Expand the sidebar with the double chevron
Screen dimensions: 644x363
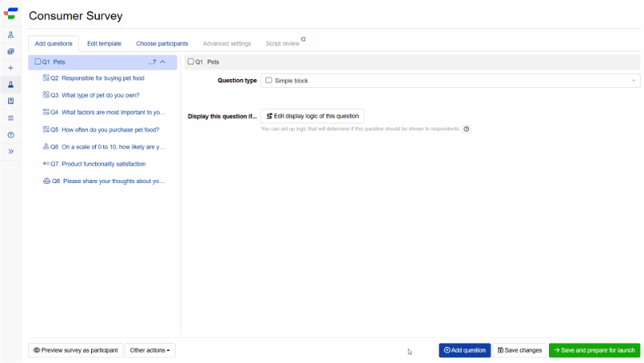pos(10,151)
